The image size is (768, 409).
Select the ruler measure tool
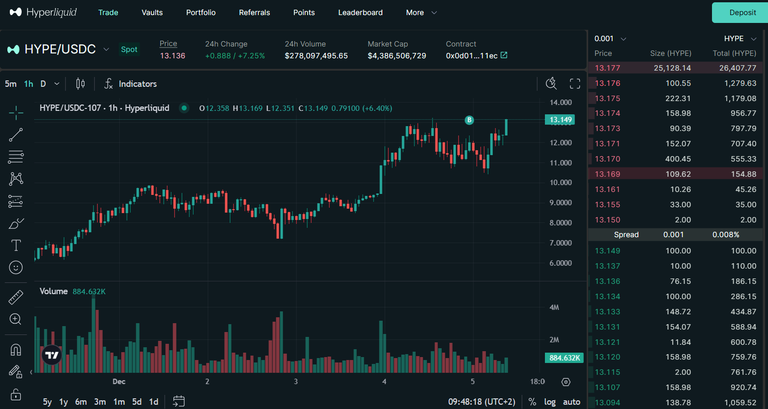tap(16, 297)
